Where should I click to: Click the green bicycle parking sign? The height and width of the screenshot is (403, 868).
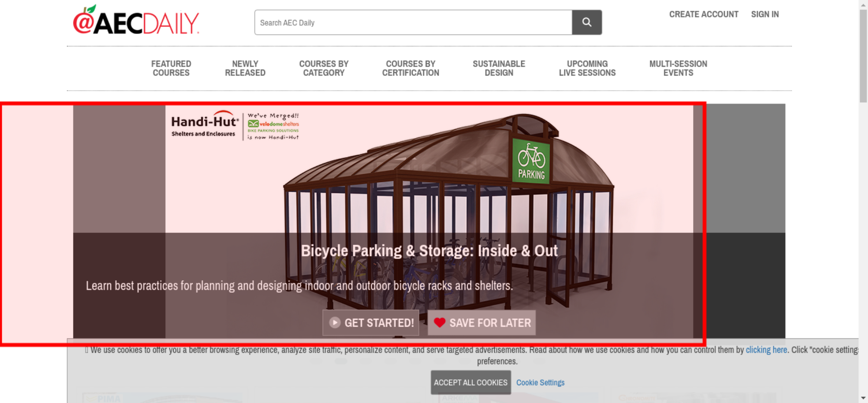tap(531, 161)
